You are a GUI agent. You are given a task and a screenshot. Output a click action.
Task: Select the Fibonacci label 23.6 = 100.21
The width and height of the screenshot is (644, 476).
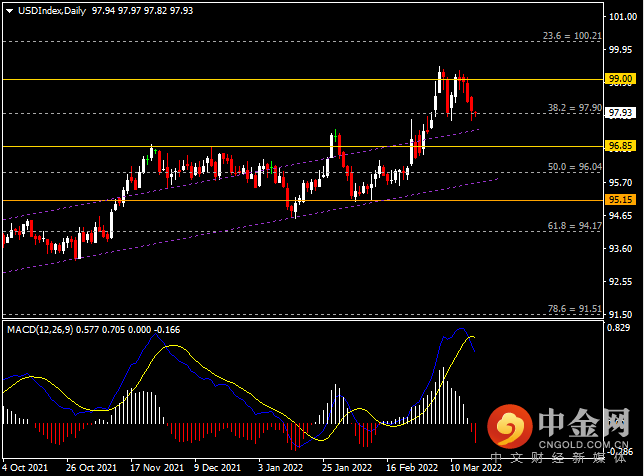(572, 36)
